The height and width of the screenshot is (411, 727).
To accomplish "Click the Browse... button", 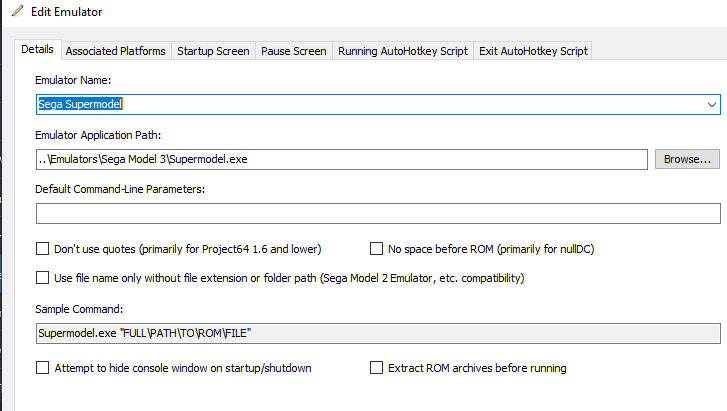I will 687,159.
